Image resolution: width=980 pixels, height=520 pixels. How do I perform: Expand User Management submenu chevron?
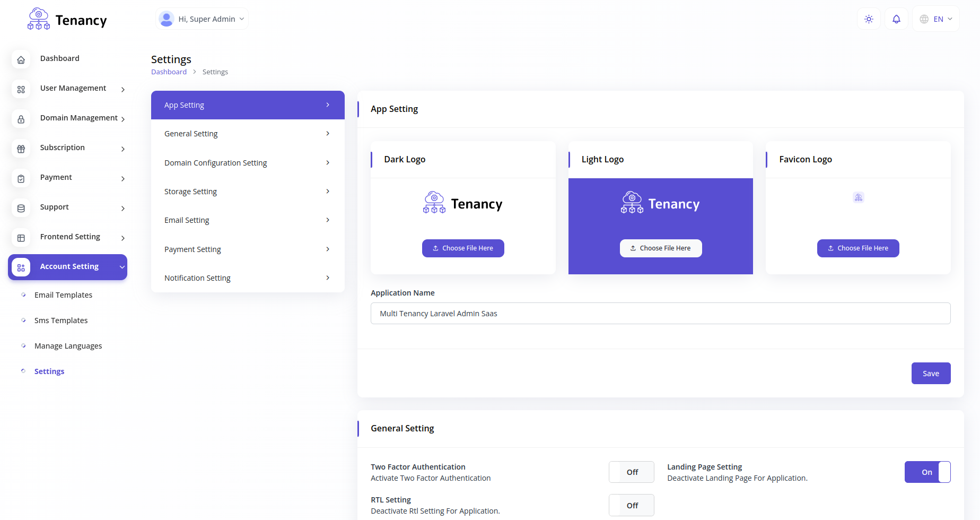123,90
